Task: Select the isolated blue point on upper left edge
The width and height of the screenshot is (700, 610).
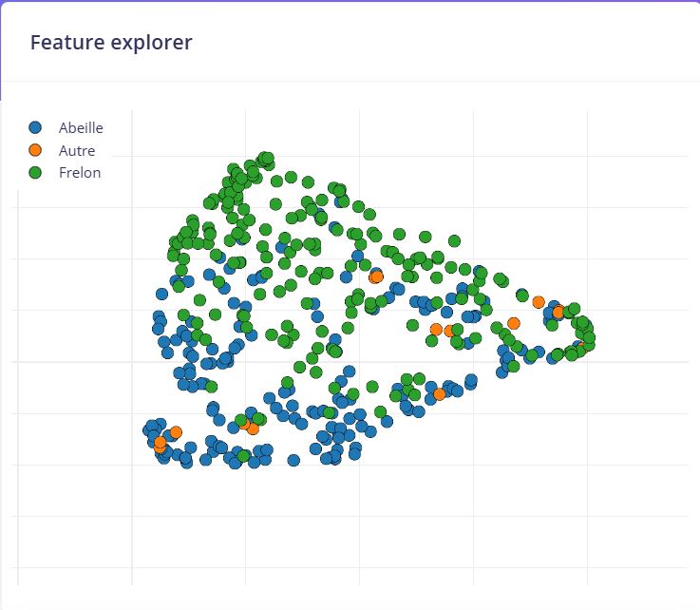Action: pyautogui.click(x=162, y=295)
